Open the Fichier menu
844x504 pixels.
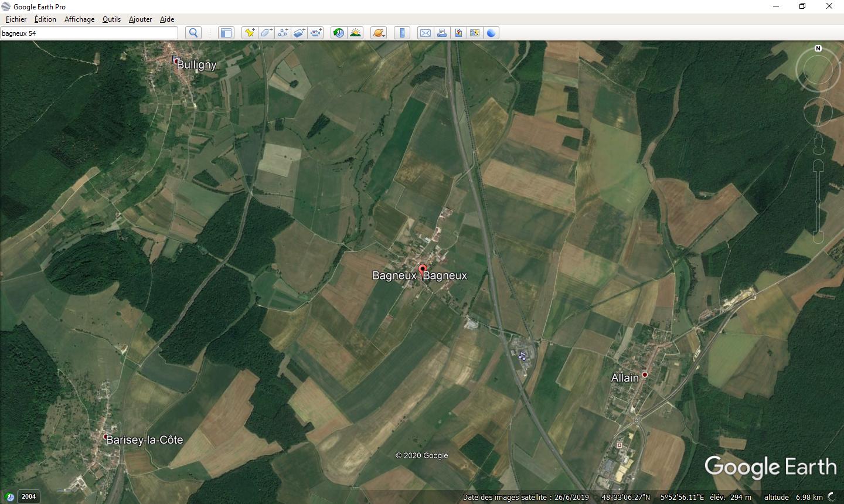[x=16, y=19]
